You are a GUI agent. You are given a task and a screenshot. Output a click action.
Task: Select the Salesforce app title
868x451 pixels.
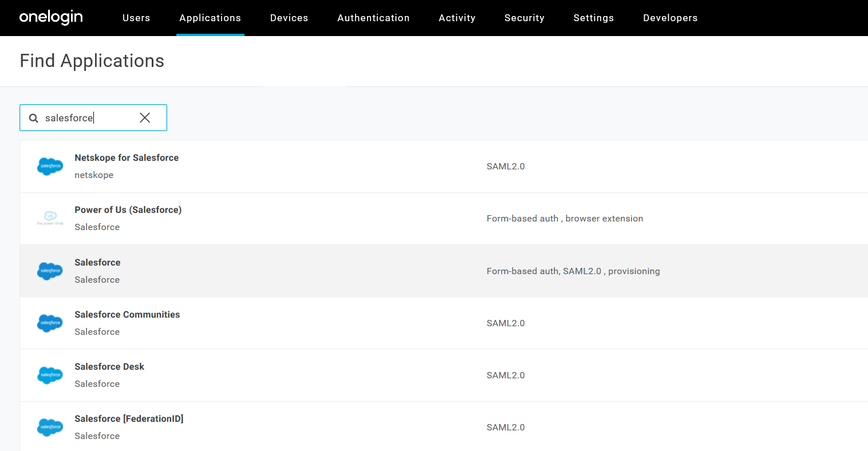tap(97, 262)
